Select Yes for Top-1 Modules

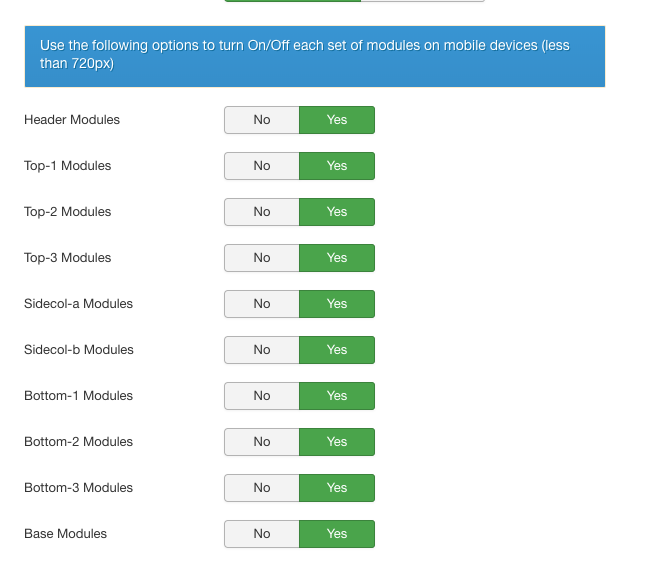[x=337, y=166]
